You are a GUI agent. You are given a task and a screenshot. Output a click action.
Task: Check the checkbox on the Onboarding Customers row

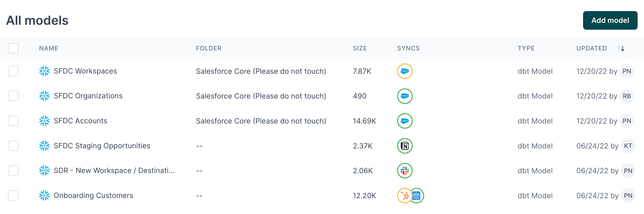(x=13, y=196)
